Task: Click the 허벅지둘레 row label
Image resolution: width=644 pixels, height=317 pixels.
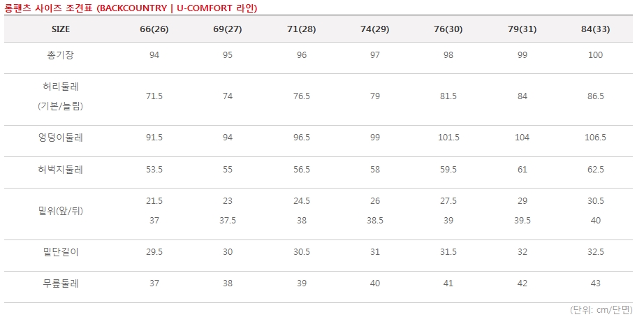Action: (x=61, y=169)
